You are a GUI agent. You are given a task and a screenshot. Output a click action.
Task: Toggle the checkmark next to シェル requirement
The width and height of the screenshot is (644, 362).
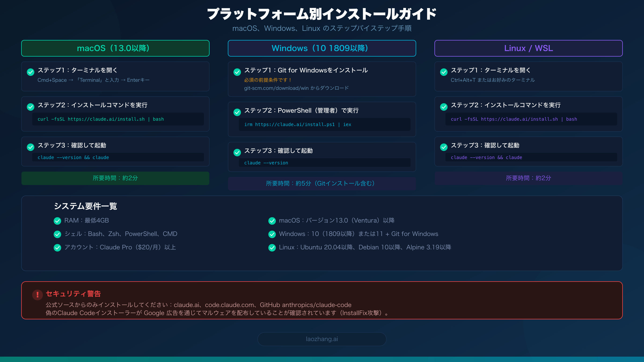coord(57,234)
